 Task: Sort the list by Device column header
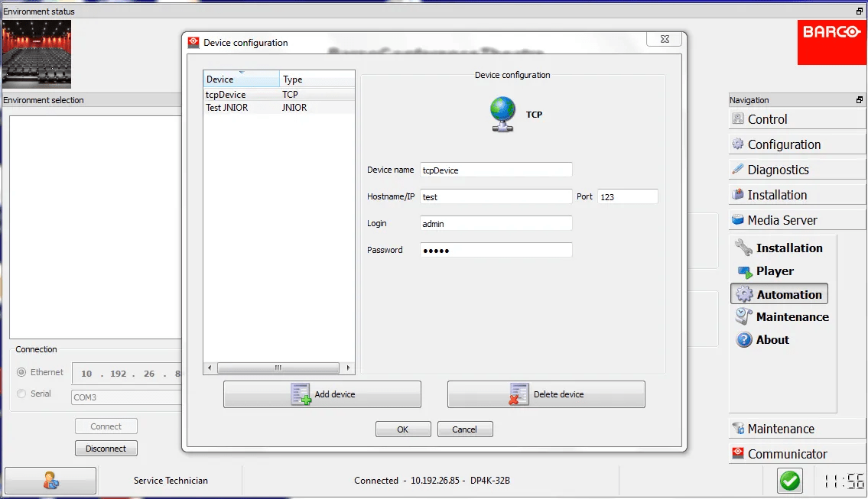point(240,79)
